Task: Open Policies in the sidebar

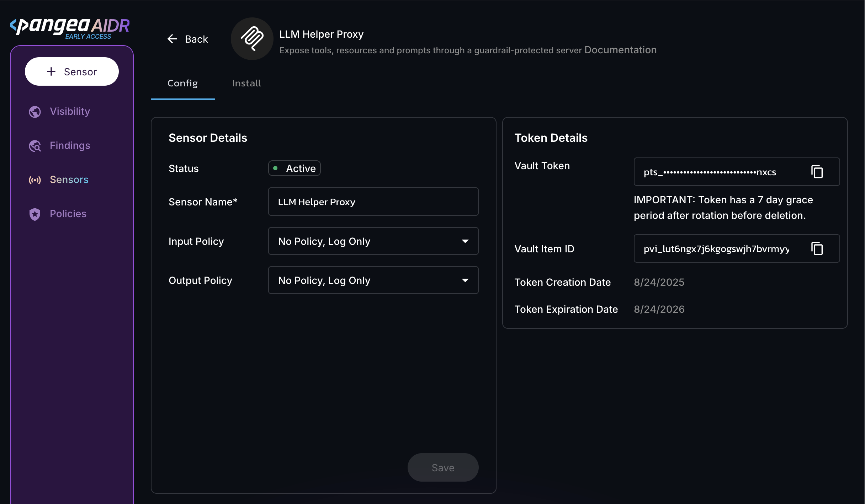Action: point(58,214)
